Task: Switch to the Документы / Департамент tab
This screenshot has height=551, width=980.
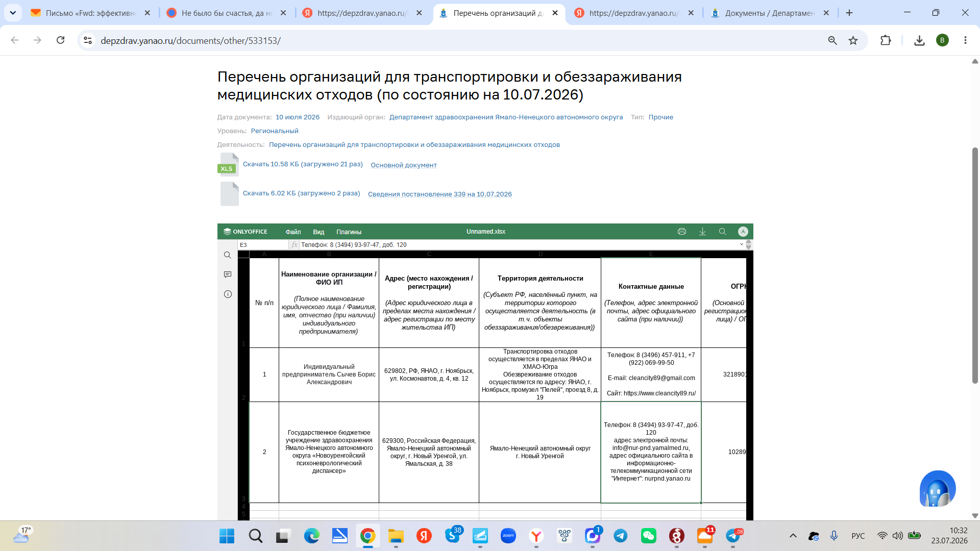Action: click(x=770, y=13)
